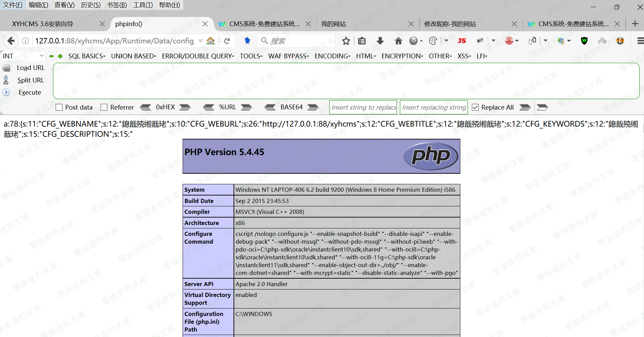The height and width of the screenshot is (337, 644).
Task: Bookmark this page with the star icon
Action: pos(346,41)
